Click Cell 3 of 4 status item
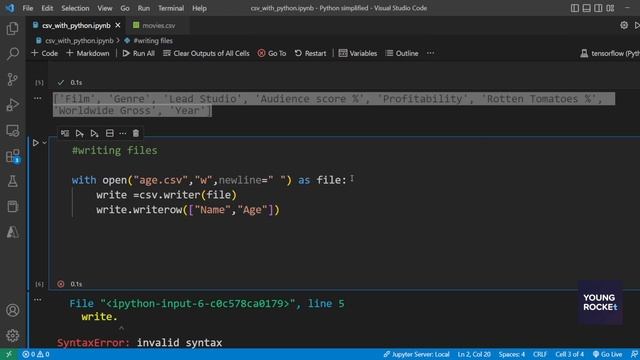Viewport: 640px width, 360px height. (x=569, y=354)
